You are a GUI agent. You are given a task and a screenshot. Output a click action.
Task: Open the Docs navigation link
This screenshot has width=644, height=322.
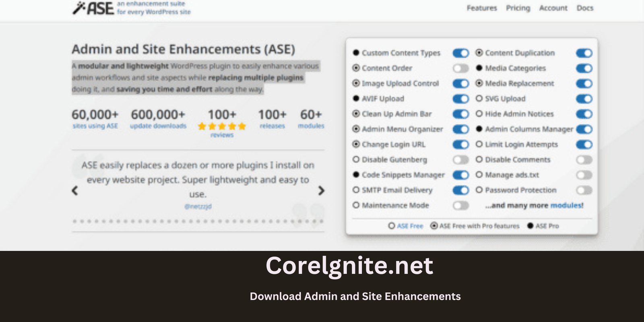tap(585, 8)
